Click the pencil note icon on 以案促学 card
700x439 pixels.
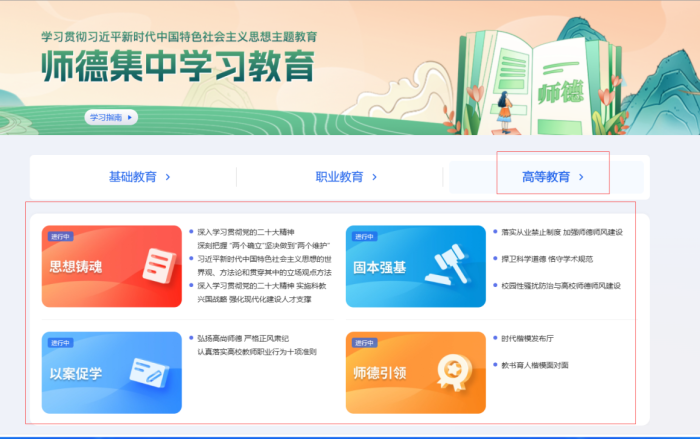pyautogui.click(x=148, y=372)
